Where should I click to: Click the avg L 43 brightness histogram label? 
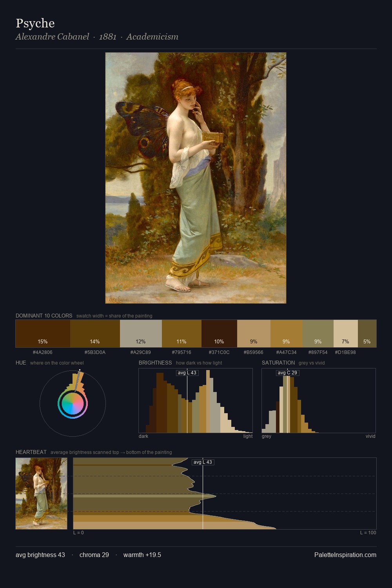point(187,373)
